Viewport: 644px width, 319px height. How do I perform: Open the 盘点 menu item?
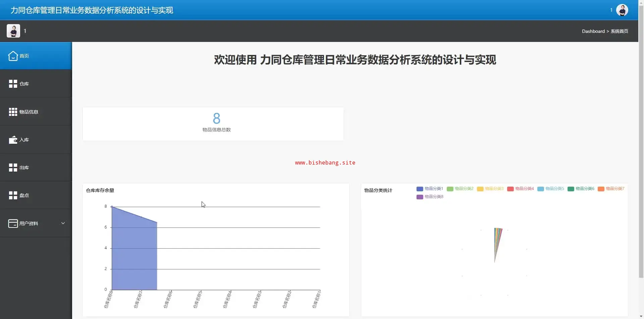coord(24,195)
